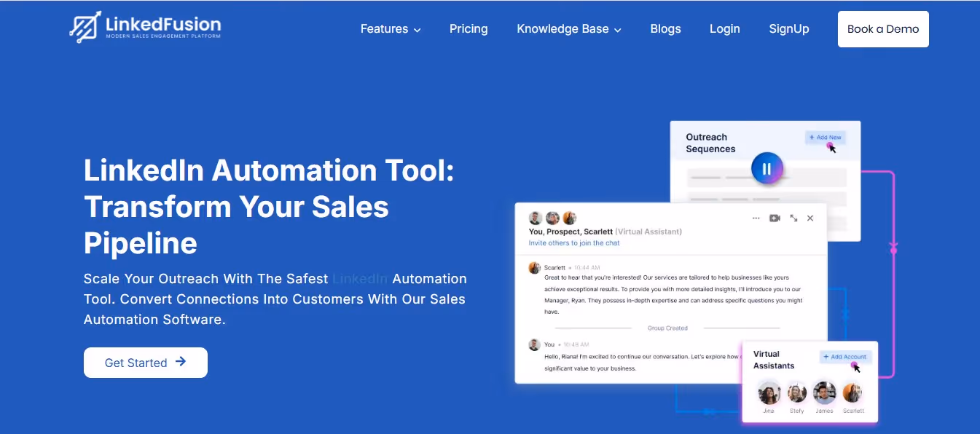This screenshot has height=434, width=980.
Task: Select Stefy virtual assistant avatar
Action: coord(797,394)
